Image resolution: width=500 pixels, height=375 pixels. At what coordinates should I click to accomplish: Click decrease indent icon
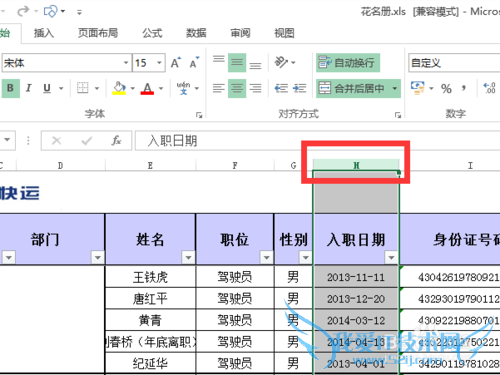(x=281, y=88)
